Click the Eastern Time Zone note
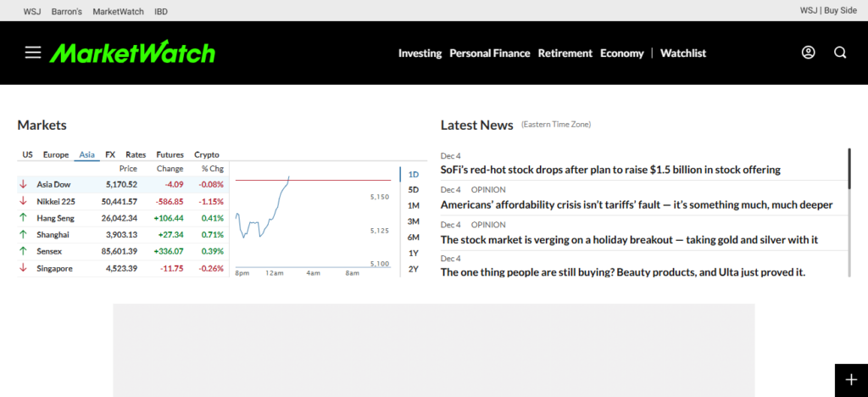Image resolution: width=868 pixels, height=397 pixels. coord(556,125)
